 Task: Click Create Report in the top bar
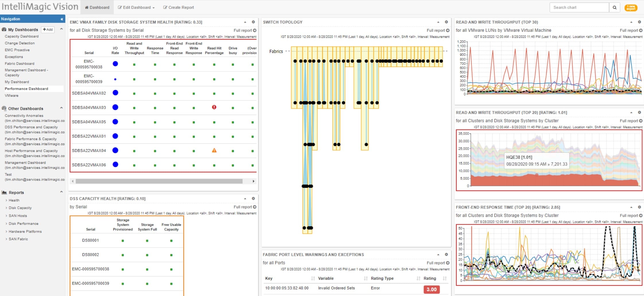179,7
